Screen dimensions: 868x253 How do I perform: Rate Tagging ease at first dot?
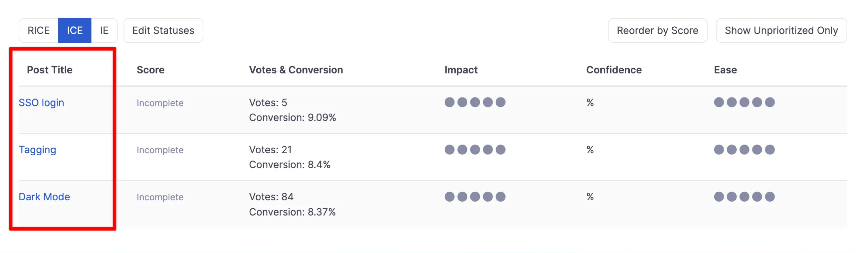tap(719, 150)
